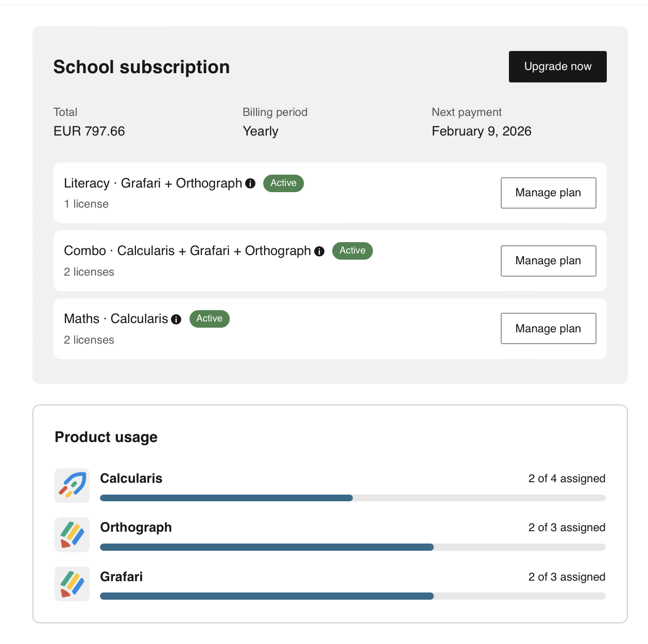Viewport: 648px width, 644px height.
Task: Open Manage plan for the Literacy subscription
Action: click(x=548, y=193)
